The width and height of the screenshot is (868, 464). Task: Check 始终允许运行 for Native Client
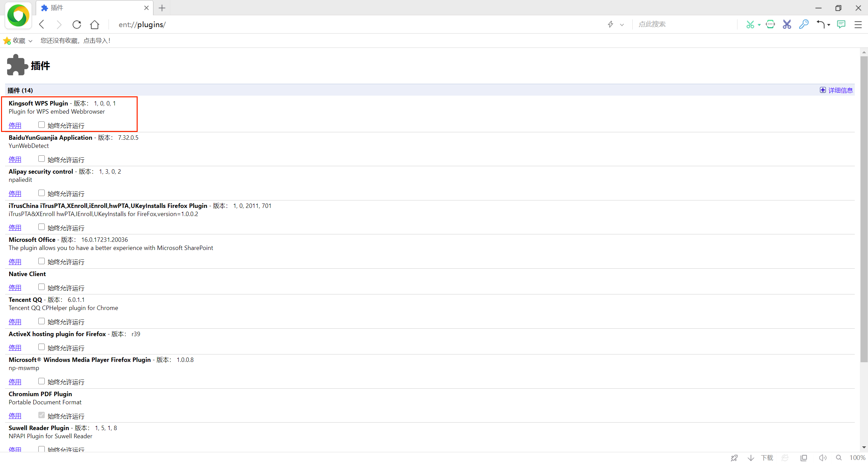[x=41, y=287]
